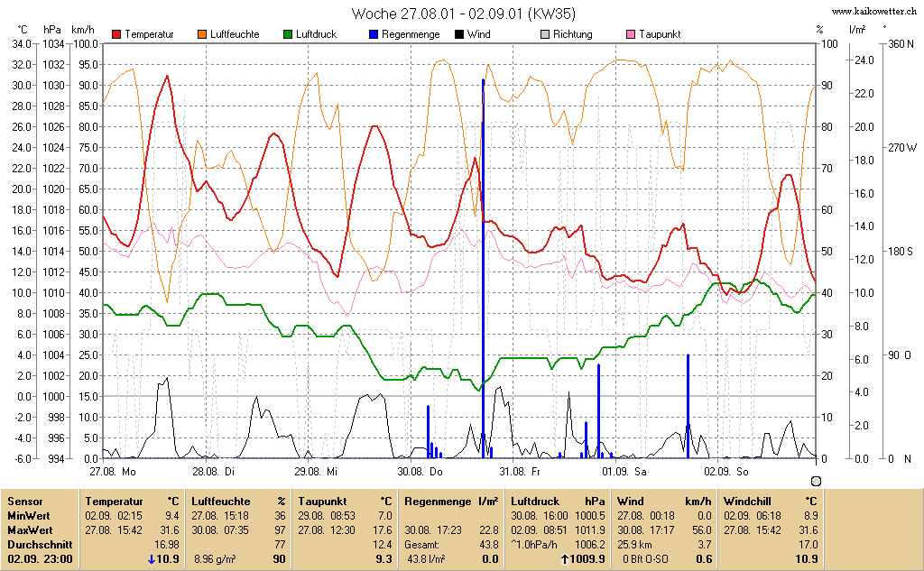Click the Windchill column header in the table
The width and height of the screenshot is (924, 571).
pyautogui.click(x=747, y=502)
